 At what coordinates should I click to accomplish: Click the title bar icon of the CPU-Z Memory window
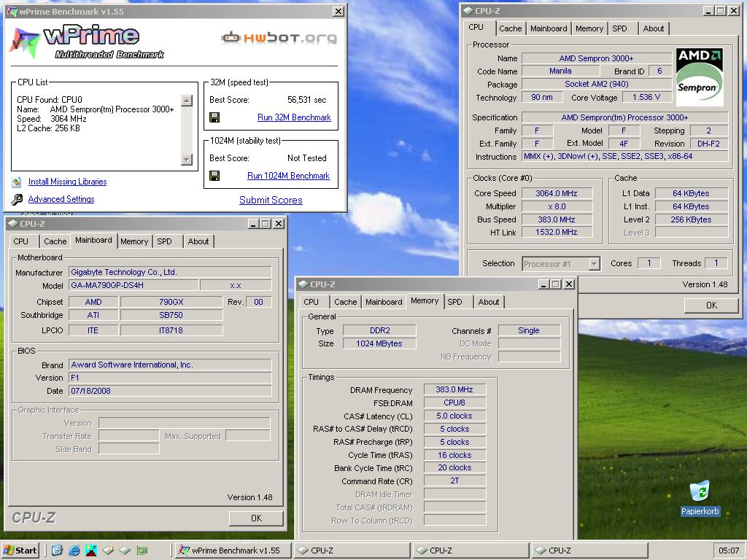pyautogui.click(x=303, y=284)
